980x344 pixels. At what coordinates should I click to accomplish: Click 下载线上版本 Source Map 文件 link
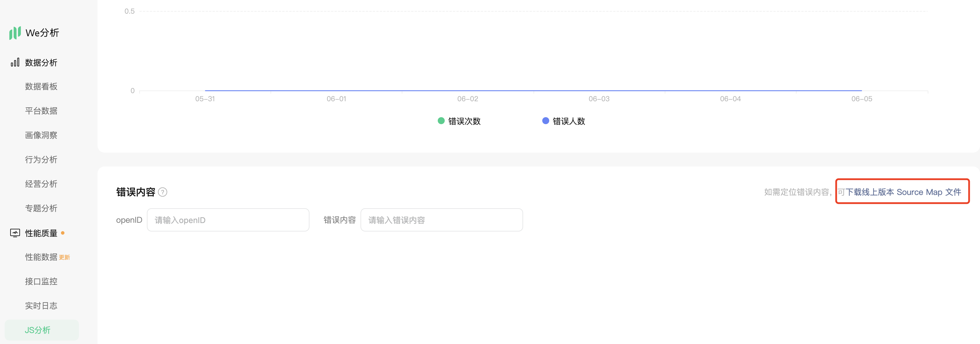pyautogui.click(x=903, y=192)
